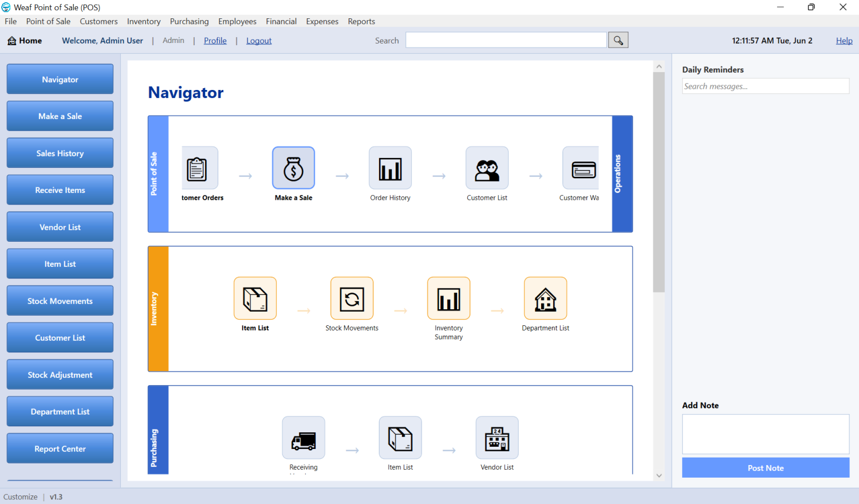This screenshot has height=504, width=859.
Task: Open Sales History from sidebar
Action: 60,153
